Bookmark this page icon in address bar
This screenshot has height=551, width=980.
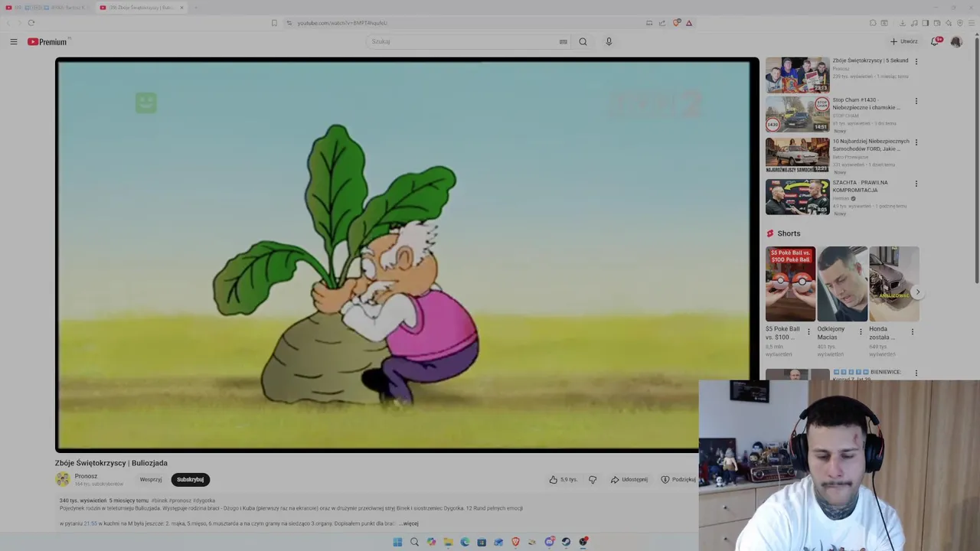pos(274,23)
